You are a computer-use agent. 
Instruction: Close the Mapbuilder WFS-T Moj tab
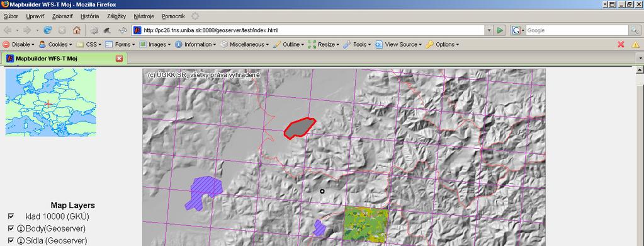[119, 59]
